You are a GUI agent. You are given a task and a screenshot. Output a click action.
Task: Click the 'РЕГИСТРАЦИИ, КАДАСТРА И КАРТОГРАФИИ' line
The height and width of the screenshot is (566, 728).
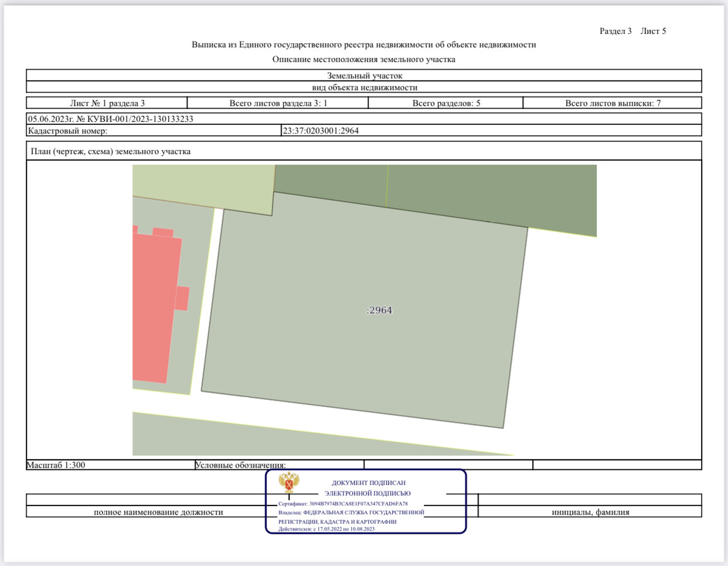[338, 521]
